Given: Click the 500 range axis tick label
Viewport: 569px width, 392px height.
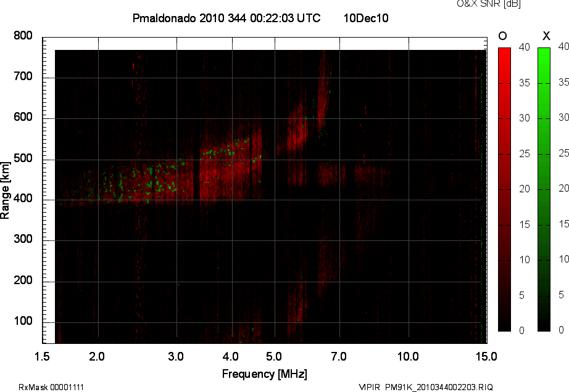Looking at the screenshot, I should click(23, 158).
